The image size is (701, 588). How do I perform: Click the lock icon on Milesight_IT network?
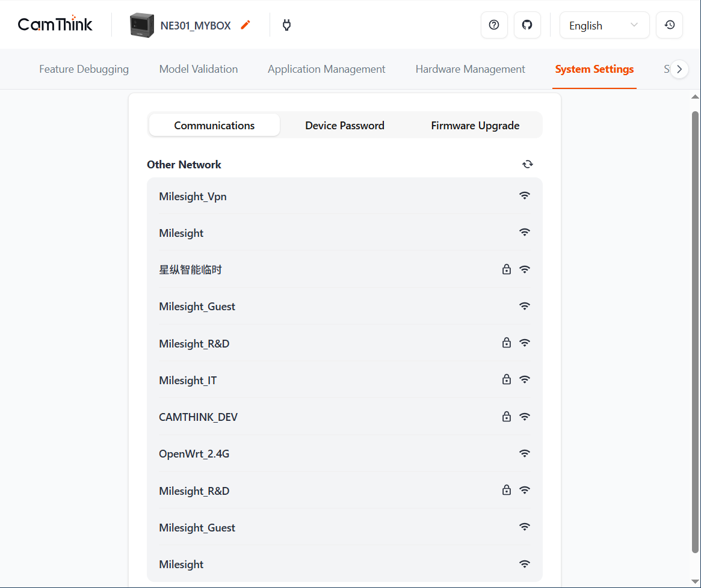coord(506,379)
